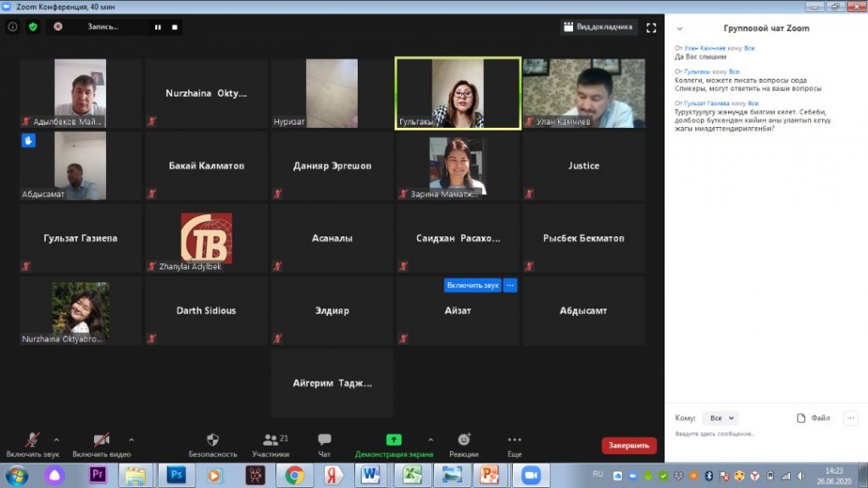Screen dimensions: 868x488
Task: Click muted microphone icon on Асаналы tile
Action: (277, 266)
